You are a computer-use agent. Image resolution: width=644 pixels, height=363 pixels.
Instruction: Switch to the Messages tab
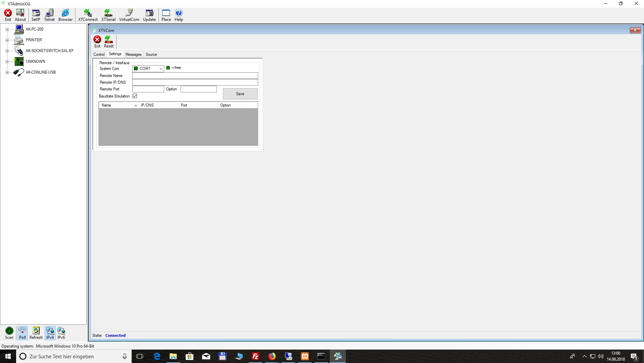[134, 54]
